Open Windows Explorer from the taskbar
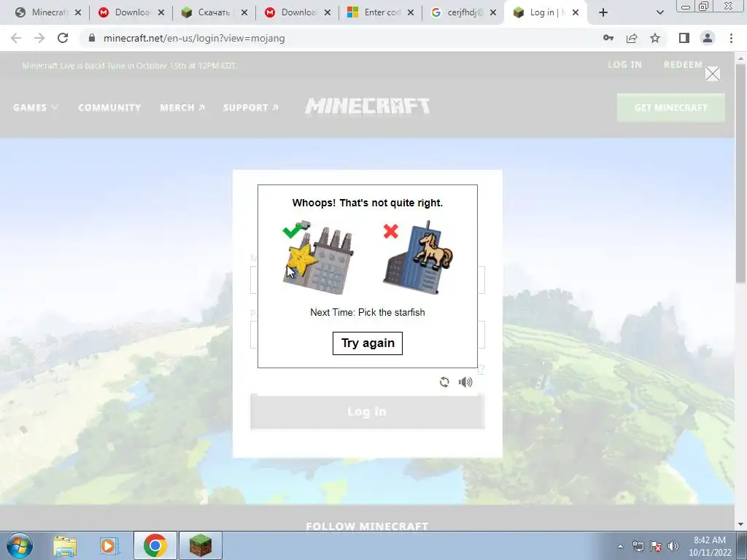The width and height of the screenshot is (747, 560). click(x=65, y=545)
